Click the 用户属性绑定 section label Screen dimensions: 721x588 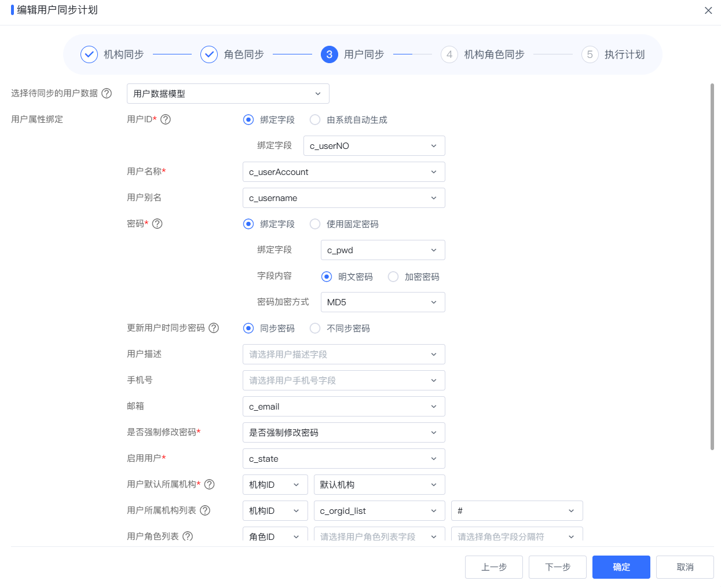tap(37, 119)
